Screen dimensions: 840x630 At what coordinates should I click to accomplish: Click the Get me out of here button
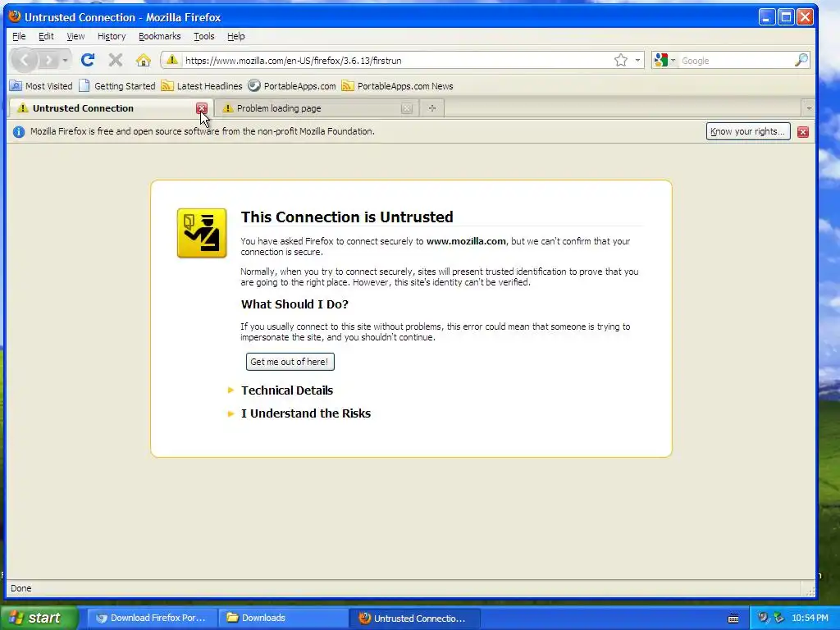[290, 362]
